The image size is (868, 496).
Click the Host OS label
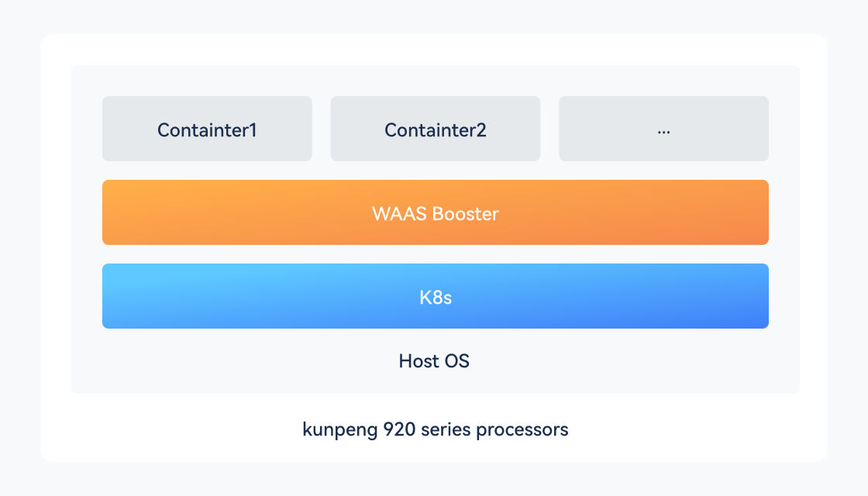434,361
